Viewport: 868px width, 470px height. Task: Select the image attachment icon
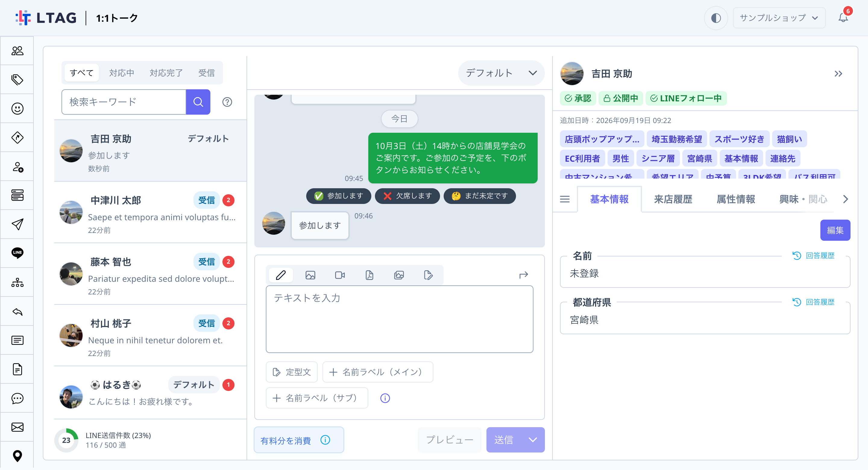click(x=310, y=275)
